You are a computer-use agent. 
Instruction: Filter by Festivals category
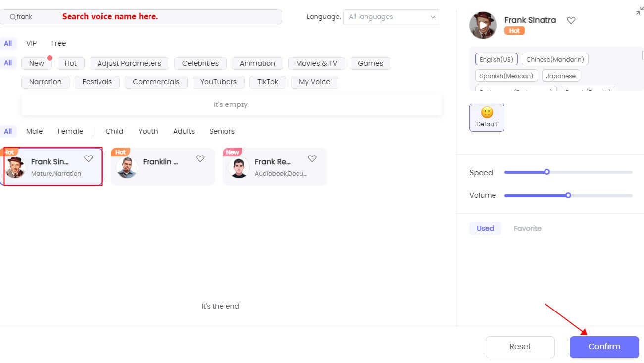coord(97,82)
